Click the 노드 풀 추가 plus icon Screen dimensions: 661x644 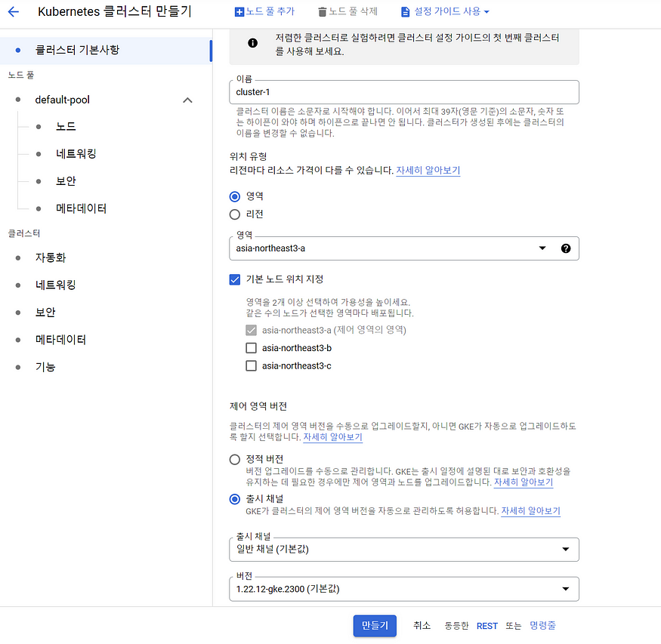click(x=239, y=12)
